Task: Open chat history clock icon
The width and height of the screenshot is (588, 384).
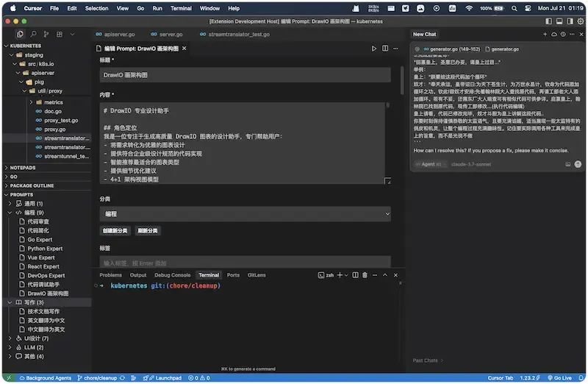Action: click(563, 34)
